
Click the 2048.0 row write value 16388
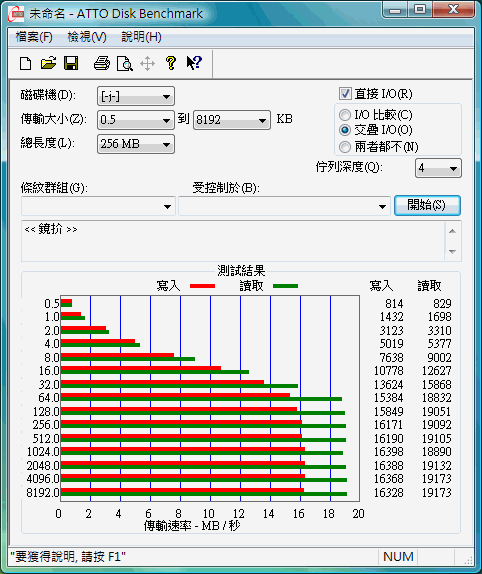(x=388, y=466)
